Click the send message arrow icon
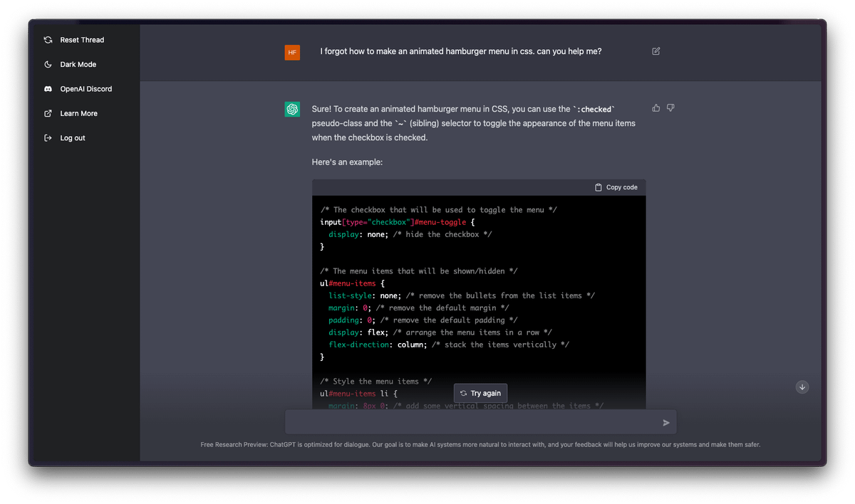The height and width of the screenshot is (504, 855). (666, 423)
